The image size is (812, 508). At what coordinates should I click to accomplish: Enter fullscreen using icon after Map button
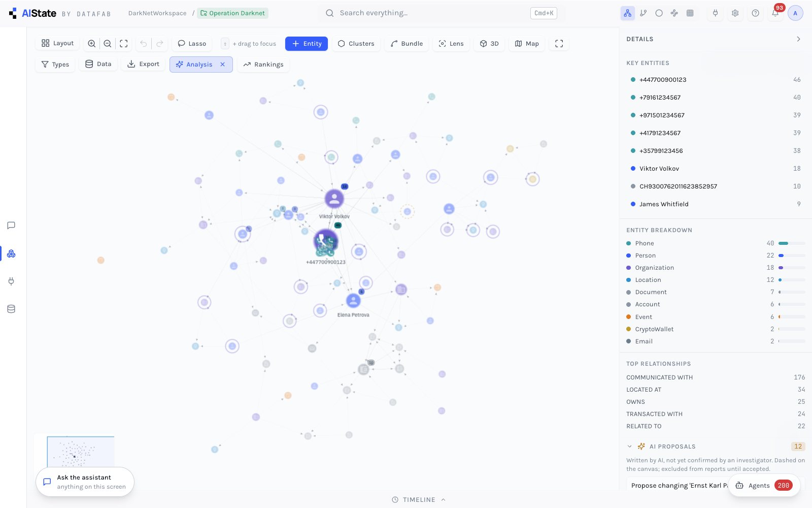pos(559,44)
